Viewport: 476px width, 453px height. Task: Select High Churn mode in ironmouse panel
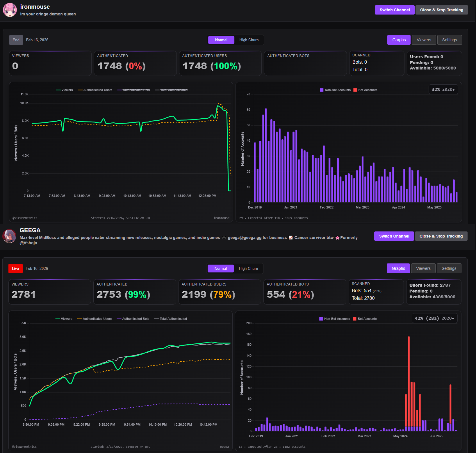pos(249,40)
